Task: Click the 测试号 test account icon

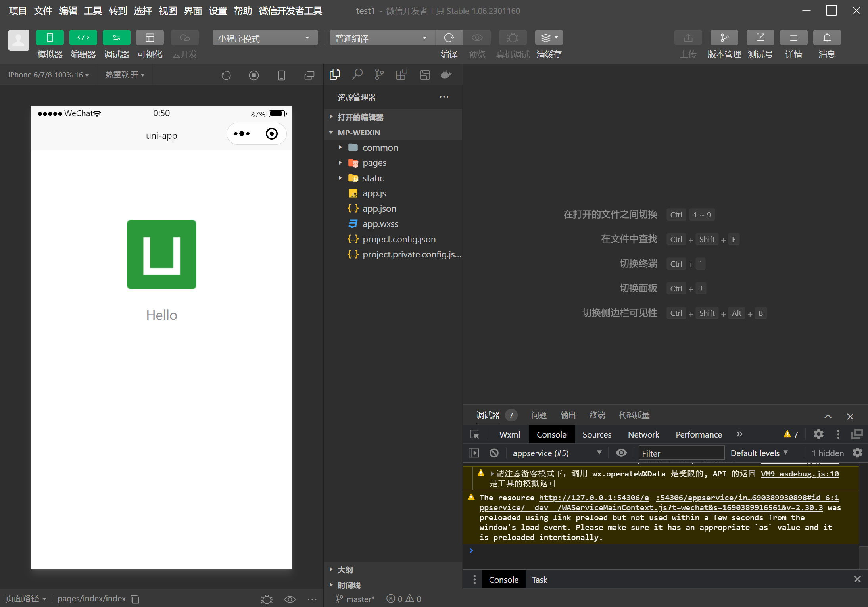Action: [760, 38]
